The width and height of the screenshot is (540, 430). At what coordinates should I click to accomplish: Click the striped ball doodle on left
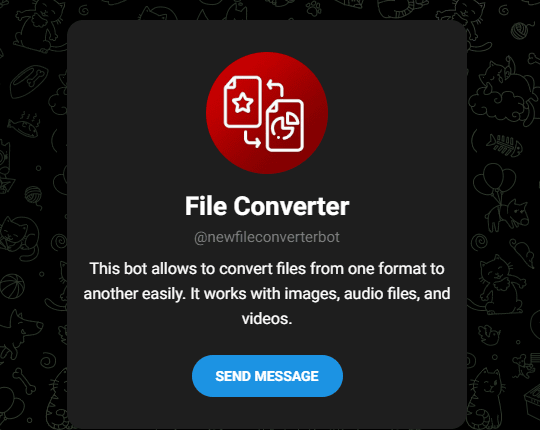pyautogui.click(x=13, y=286)
